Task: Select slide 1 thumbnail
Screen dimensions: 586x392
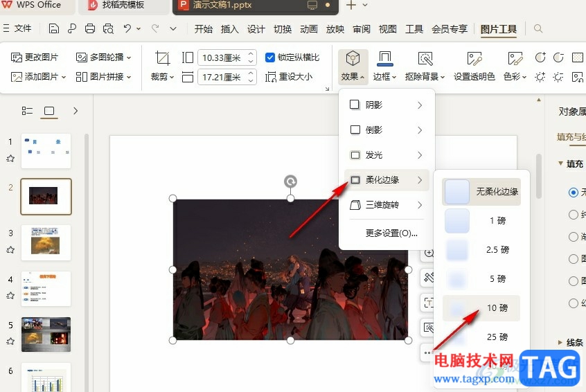Action: 46,150
